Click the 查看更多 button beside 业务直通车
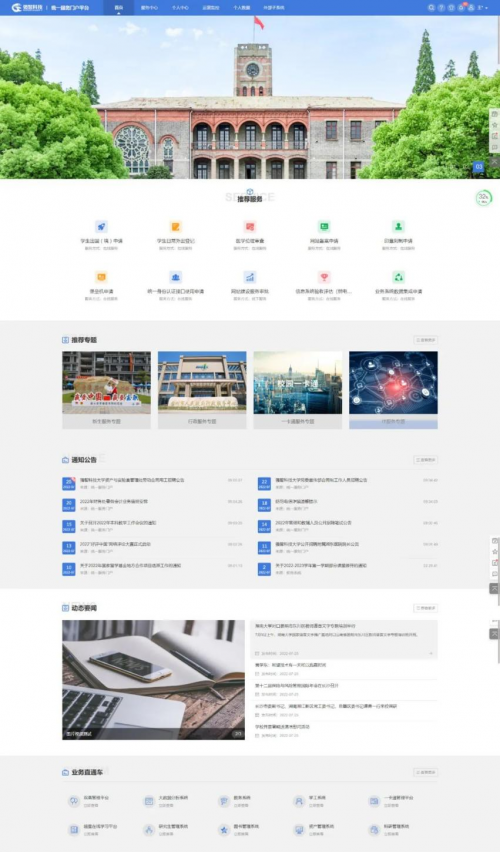This screenshot has height=852, width=500. click(426, 772)
